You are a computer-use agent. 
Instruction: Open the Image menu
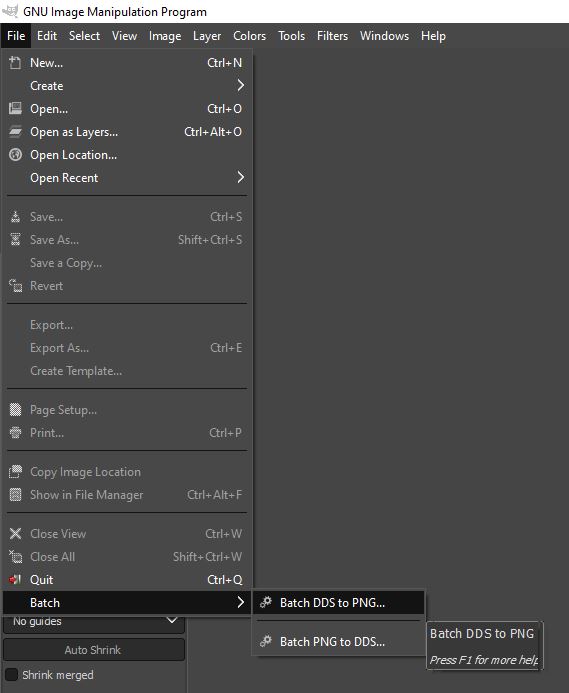point(165,36)
